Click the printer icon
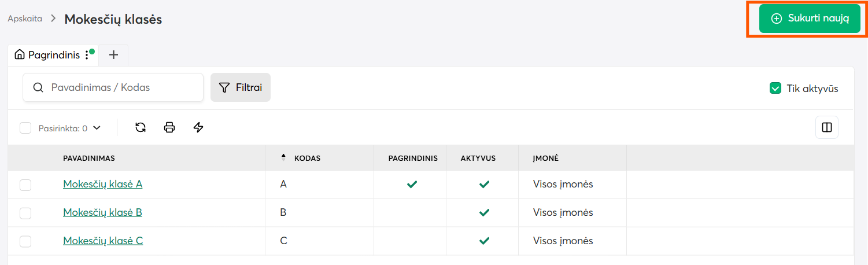The height and width of the screenshot is (265, 868). (169, 127)
